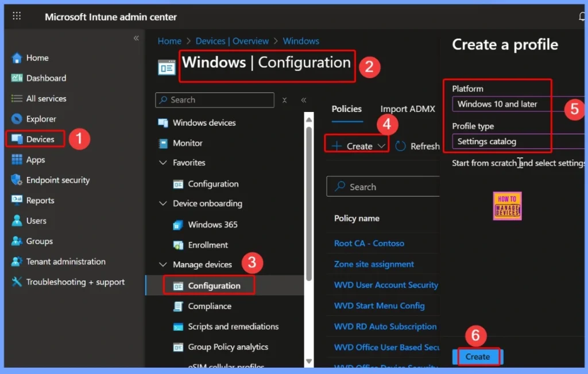Click the Windows devices icon

[x=163, y=123]
